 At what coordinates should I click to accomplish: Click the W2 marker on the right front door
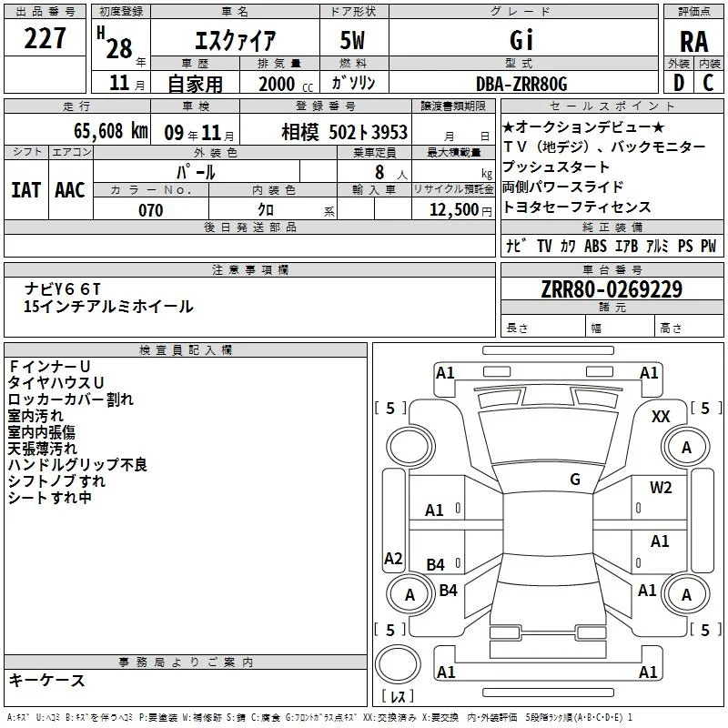click(x=661, y=487)
